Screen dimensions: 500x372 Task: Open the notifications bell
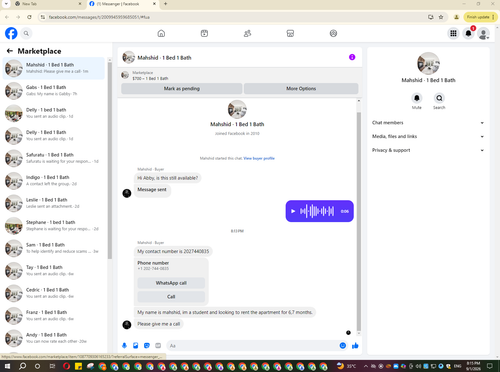pyautogui.click(x=468, y=33)
